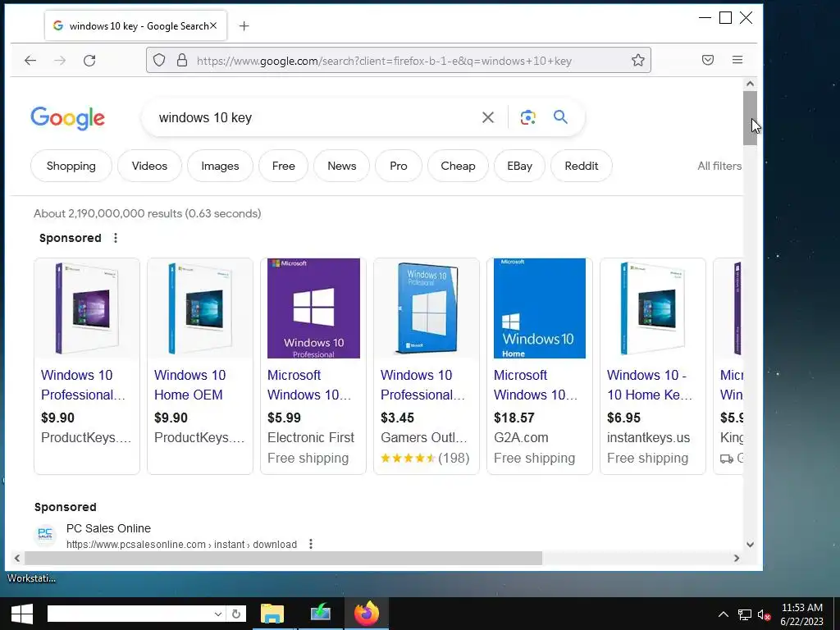Image resolution: width=840 pixels, height=630 pixels.
Task: Click the padlock site security icon
Action: click(x=182, y=60)
